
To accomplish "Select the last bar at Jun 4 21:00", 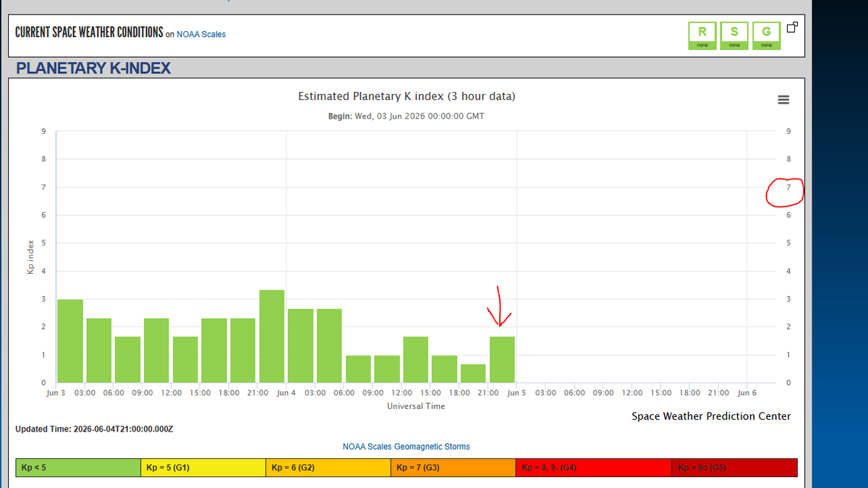I will pyautogui.click(x=502, y=359).
